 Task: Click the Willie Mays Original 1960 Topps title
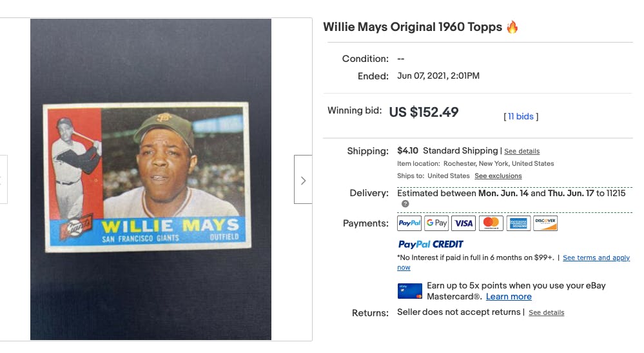coord(413,27)
